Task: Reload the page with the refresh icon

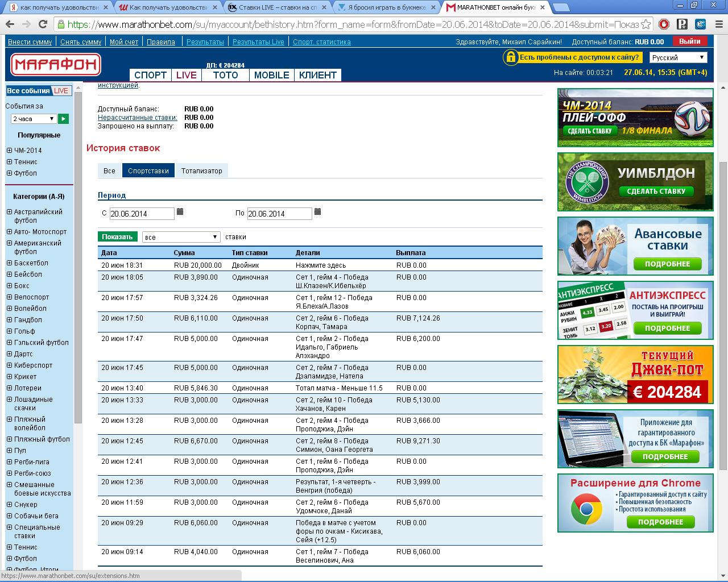Action: click(43, 24)
